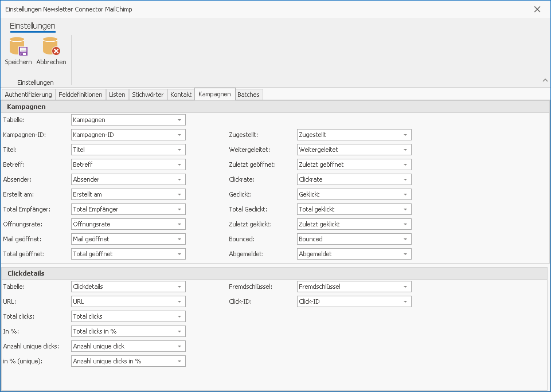The image size is (551, 392).
Task: Click the Einstellungen ribbon tab
Action: click(33, 26)
